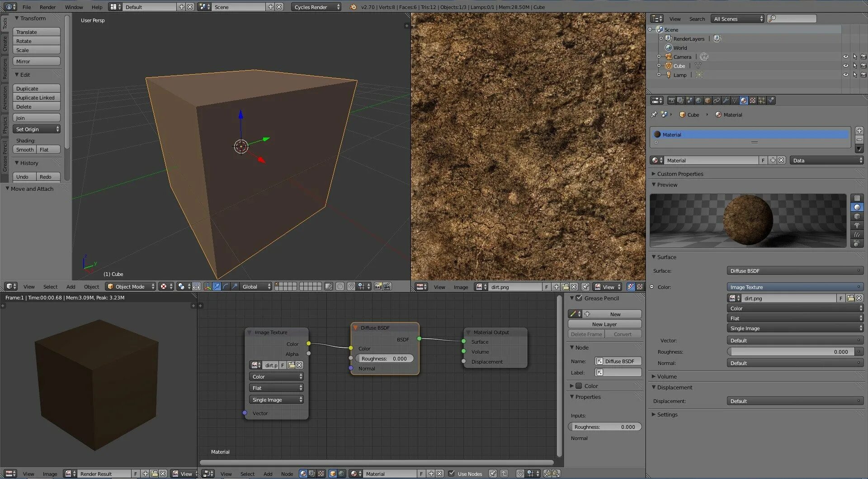Open the Global orientation dropdown
Viewport: 868px width, 479px height.
click(x=256, y=286)
